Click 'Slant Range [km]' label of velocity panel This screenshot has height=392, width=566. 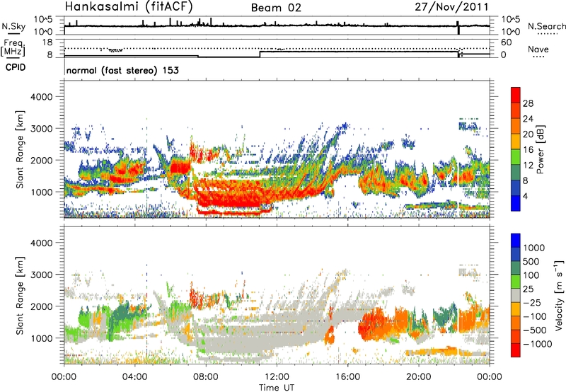tap(20, 295)
